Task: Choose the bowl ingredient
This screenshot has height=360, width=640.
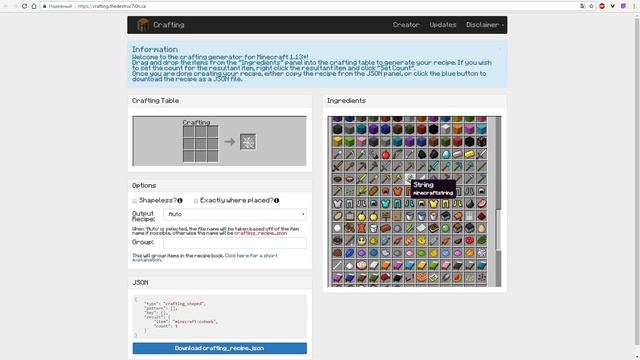Action: tap(337, 179)
